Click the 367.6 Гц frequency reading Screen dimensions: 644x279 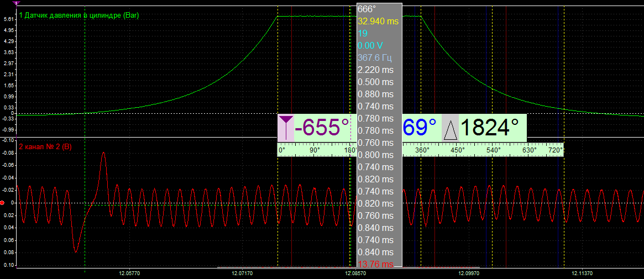[x=375, y=57]
